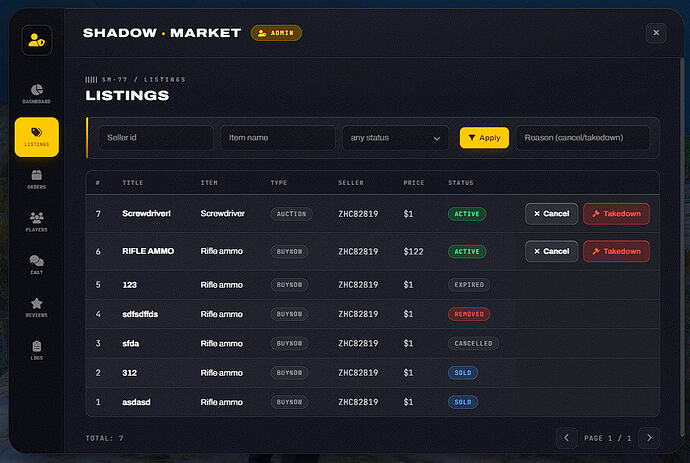Open the Chat bubbles icon
Image resolution: width=690 pixels, height=463 pixels.
click(37, 261)
